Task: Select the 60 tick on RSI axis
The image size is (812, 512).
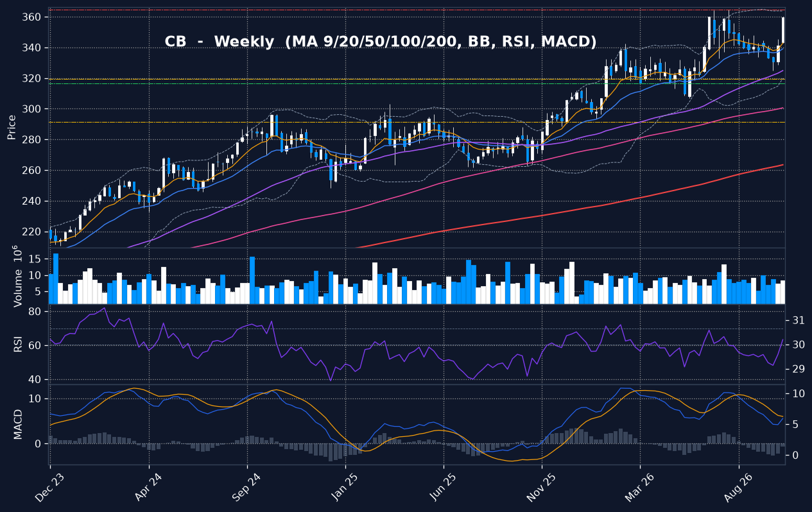Action: (36, 346)
